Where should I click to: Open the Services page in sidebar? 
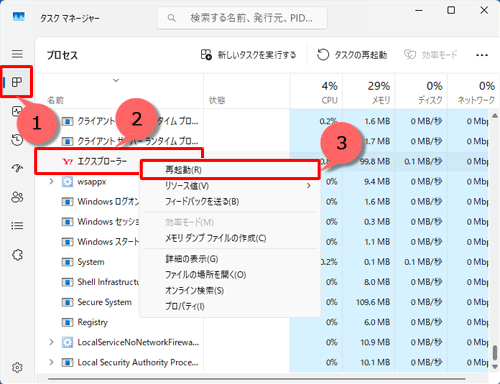(17, 255)
